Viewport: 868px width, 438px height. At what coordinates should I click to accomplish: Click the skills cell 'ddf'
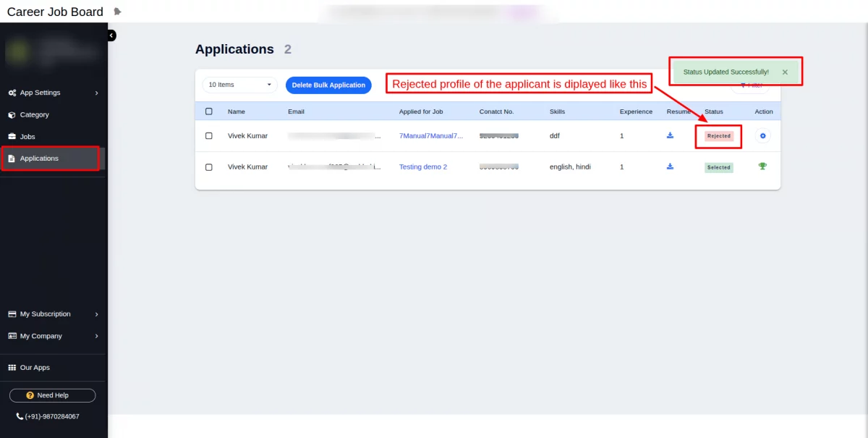point(555,135)
